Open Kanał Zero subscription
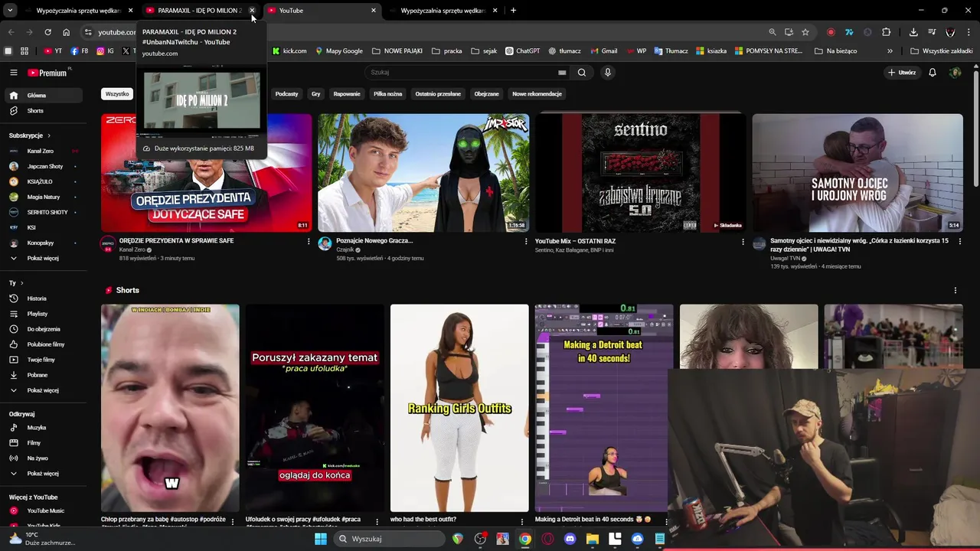 click(42, 152)
